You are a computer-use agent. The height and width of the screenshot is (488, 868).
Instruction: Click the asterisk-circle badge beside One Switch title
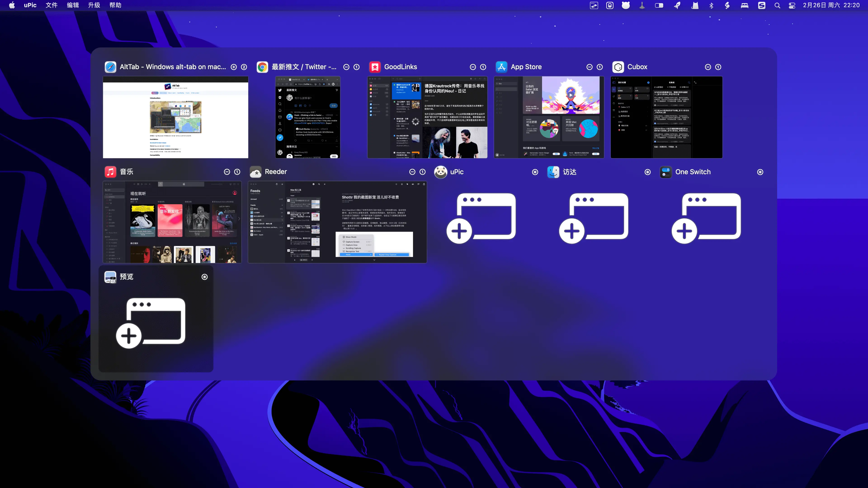click(760, 172)
